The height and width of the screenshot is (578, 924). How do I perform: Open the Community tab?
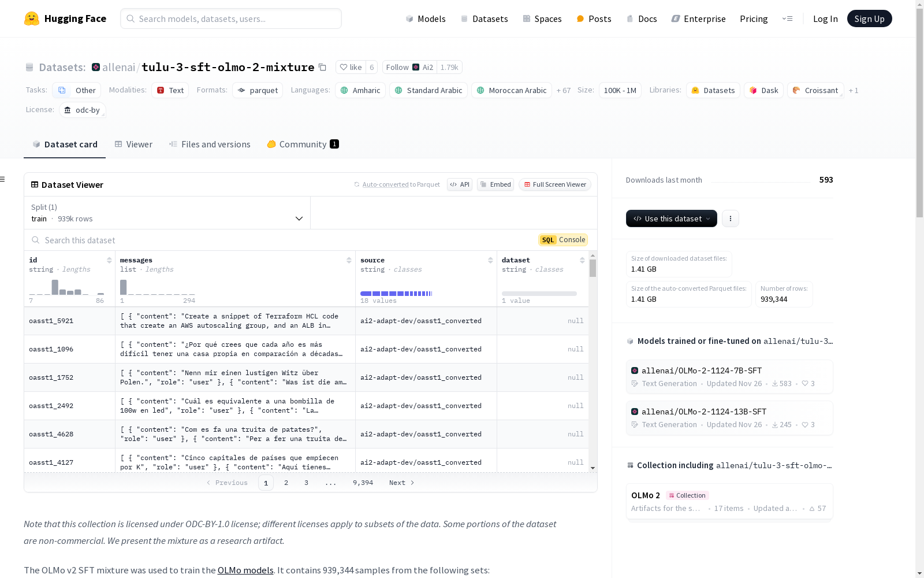click(303, 144)
